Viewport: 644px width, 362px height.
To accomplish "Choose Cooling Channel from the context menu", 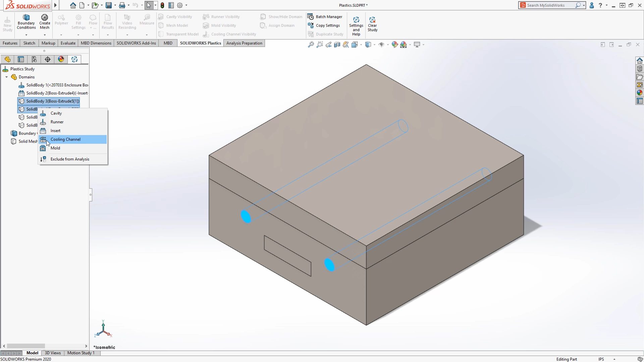I will point(73,139).
